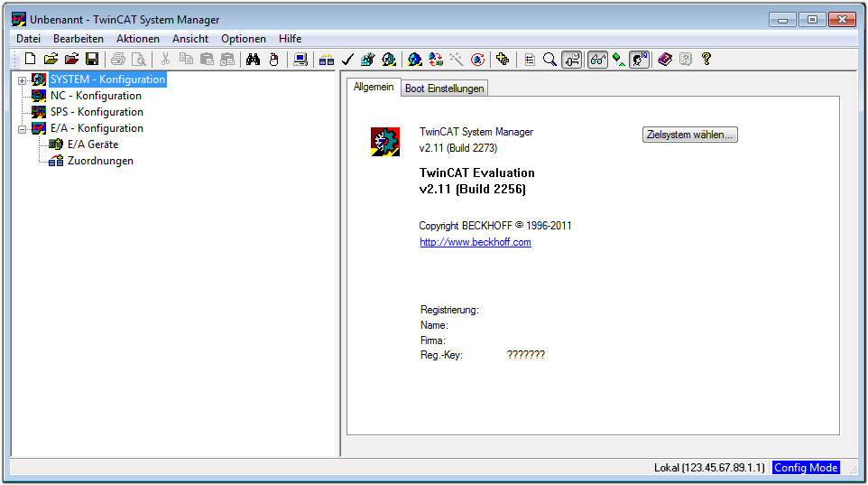Toggle the pressed key-and-clock toolbar button
Screen dimensions: 868x485
pos(571,60)
